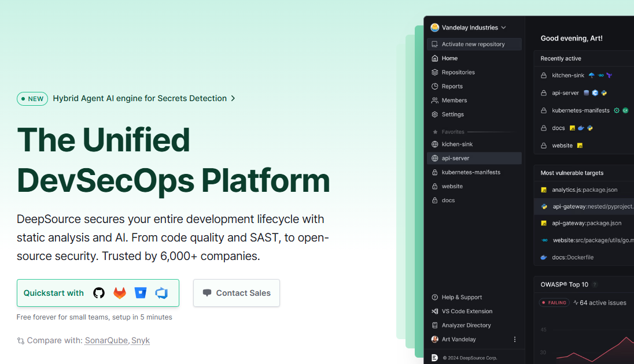Open Repositories in the sidebar

(458, 72)
